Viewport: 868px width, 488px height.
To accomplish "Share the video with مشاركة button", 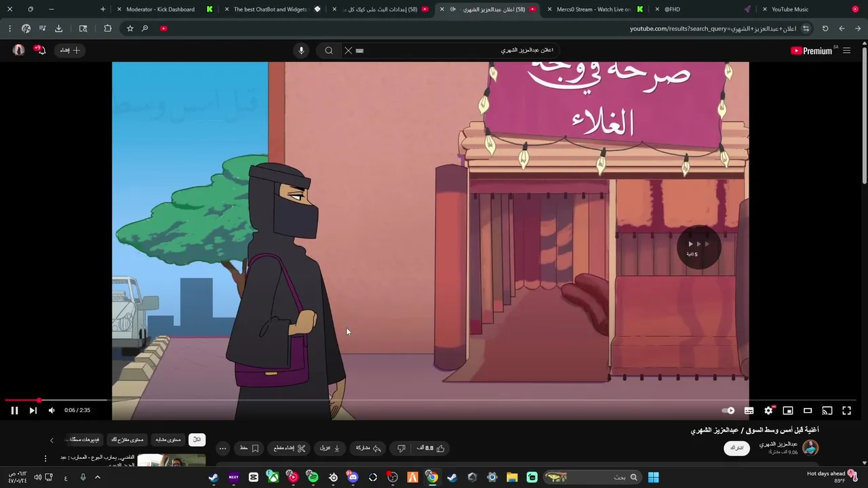I will click(369, 448).
